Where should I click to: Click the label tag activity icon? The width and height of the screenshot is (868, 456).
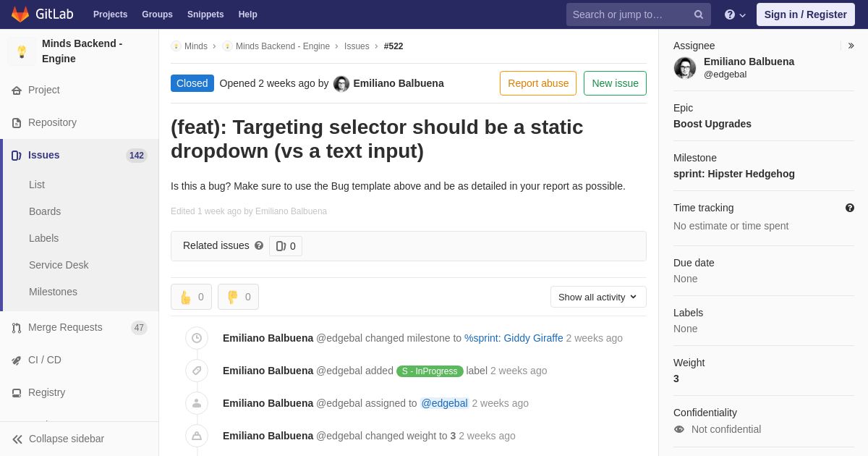pos(197,371)
